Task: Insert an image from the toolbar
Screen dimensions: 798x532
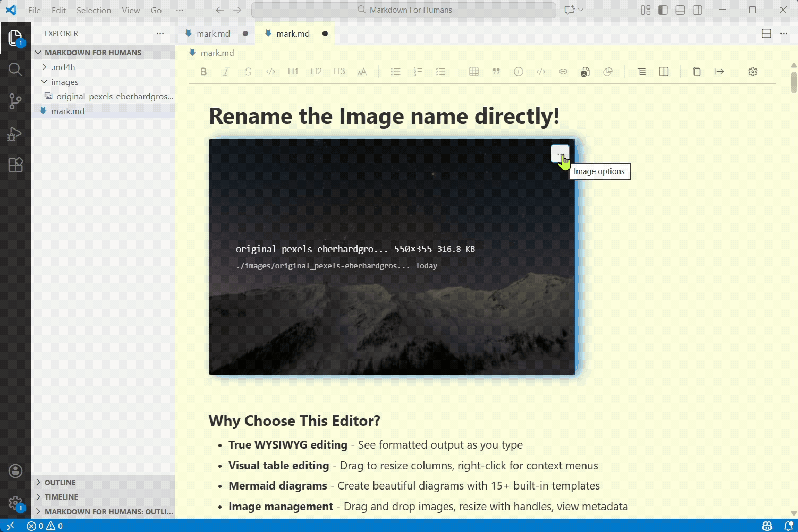Action: (x=585, y=71)
